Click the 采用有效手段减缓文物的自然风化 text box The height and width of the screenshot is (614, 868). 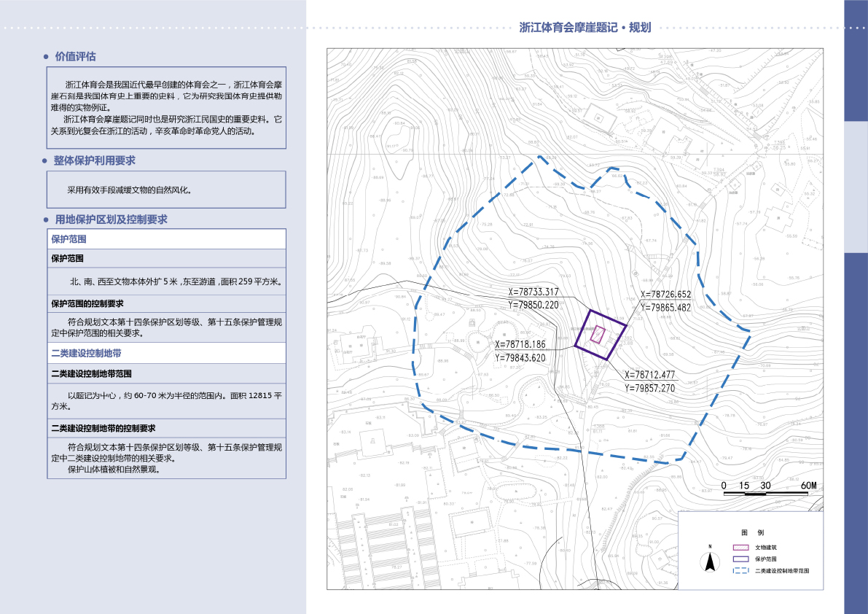pos(166,190)
